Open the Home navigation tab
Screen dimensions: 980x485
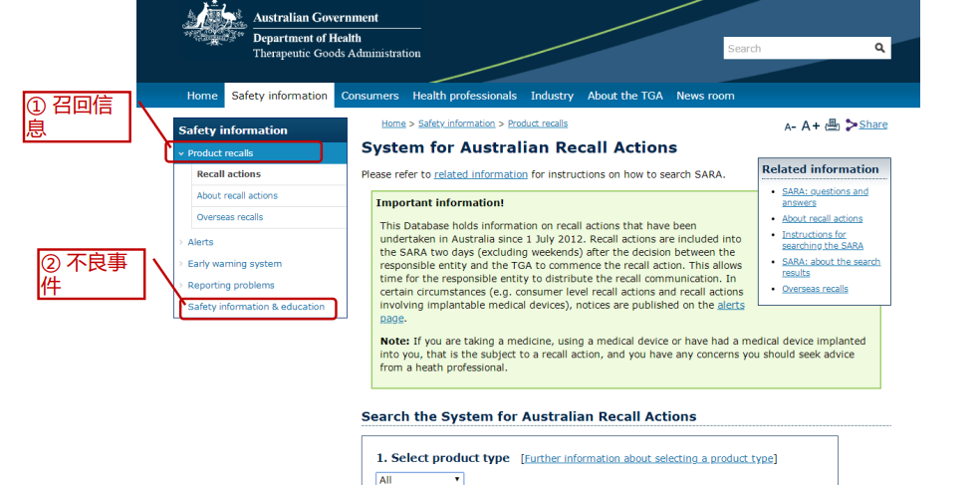(x=202, y=96)
